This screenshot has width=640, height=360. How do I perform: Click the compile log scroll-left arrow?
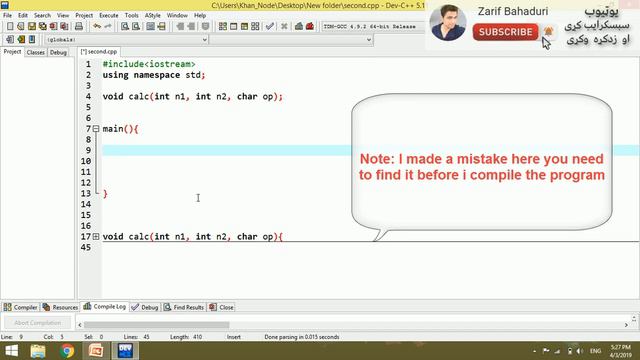80,325
